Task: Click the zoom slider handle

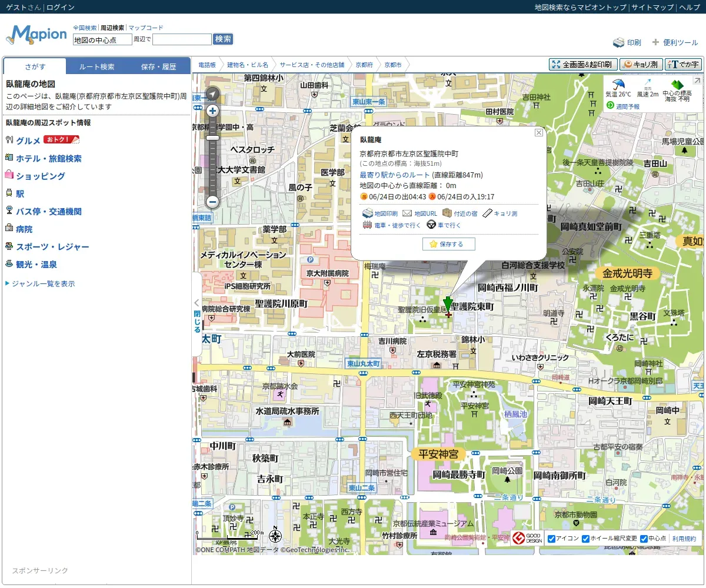Action: 213,138
